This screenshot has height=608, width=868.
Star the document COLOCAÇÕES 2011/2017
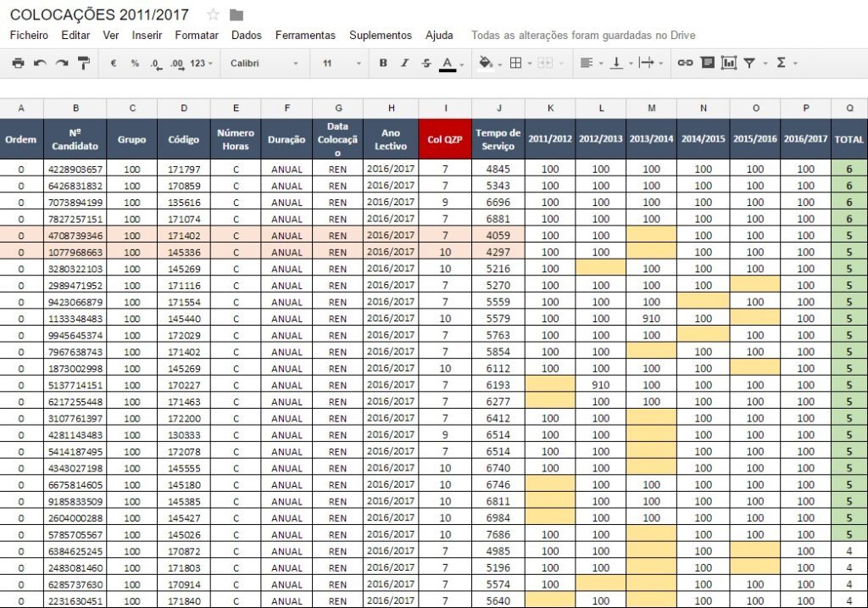coord(214,14)
